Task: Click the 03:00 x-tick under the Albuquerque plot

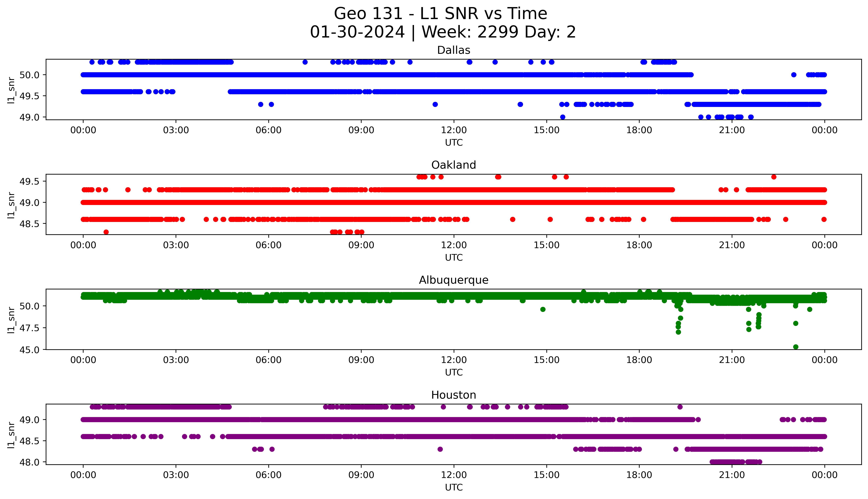Action: 176,360
